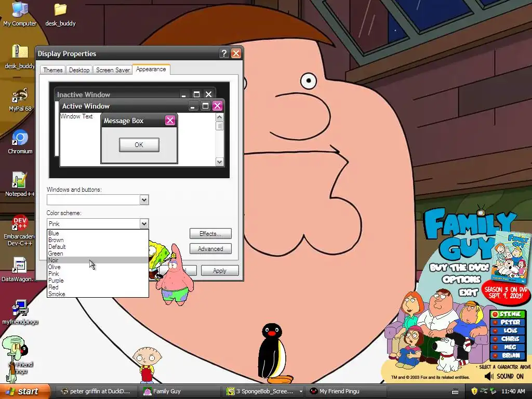Select the Appearance tab

[151, 69]
